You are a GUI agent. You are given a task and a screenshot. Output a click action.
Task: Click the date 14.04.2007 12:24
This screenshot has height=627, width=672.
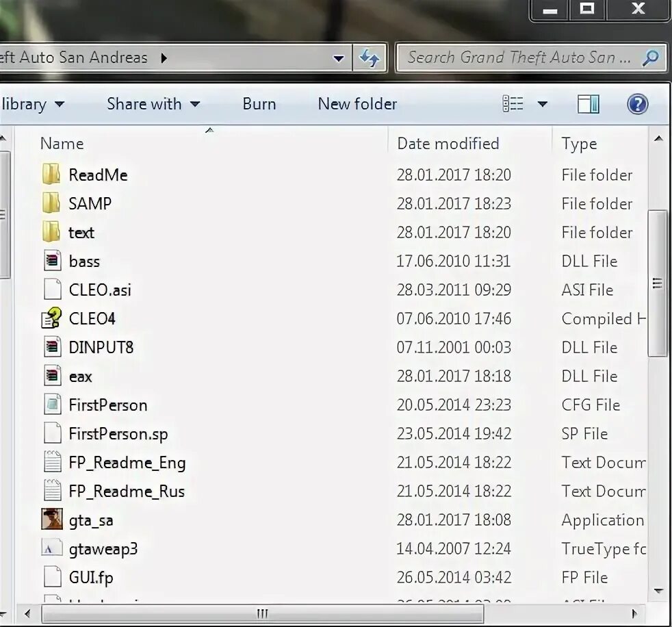[x=454, y=548]
